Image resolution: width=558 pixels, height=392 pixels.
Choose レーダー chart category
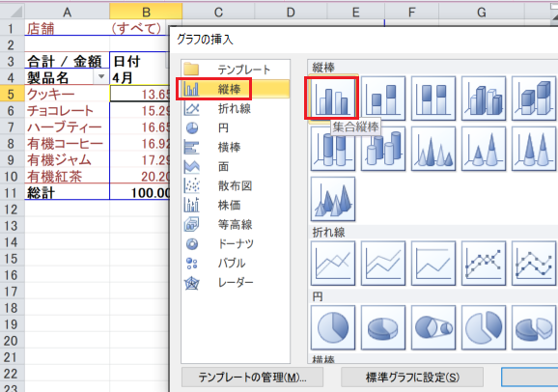[x=236, y=282]
